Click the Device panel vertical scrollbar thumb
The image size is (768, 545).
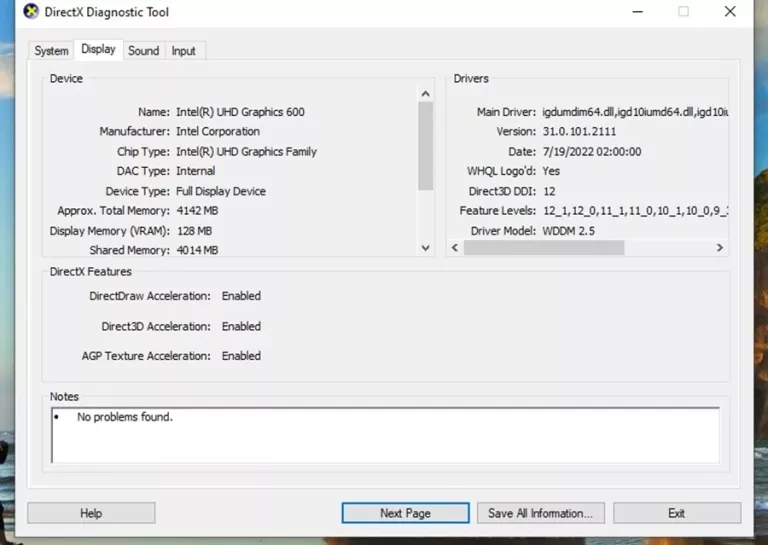point(425,145)
